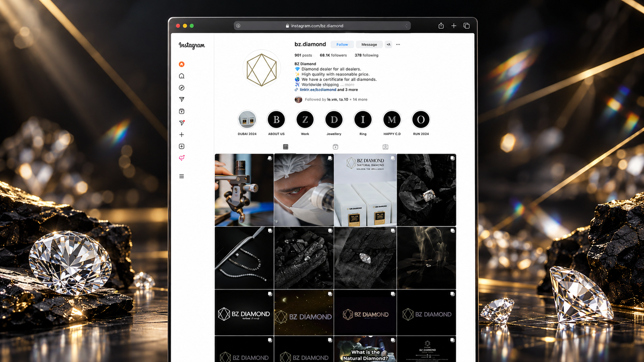644x362 pixels.
Task: Click the Instagram logo wordmark
Action: click(x=192, y=45)
